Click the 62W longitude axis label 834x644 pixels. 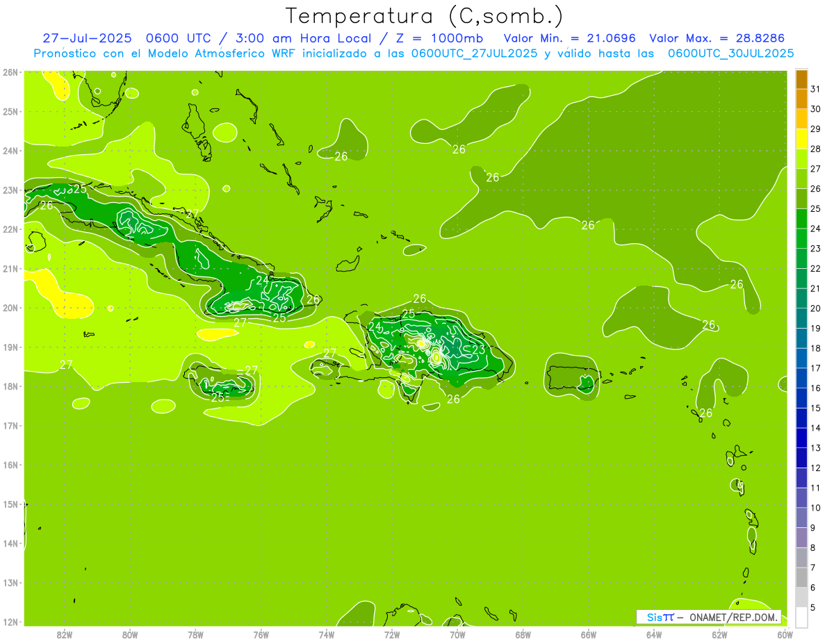(x=719, y=634)
